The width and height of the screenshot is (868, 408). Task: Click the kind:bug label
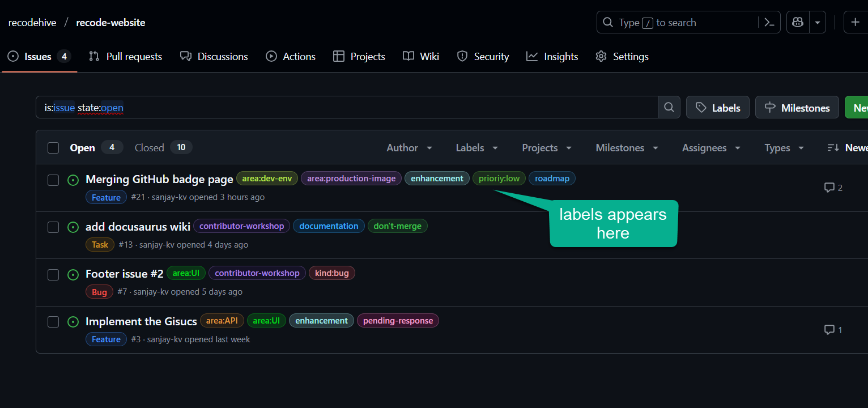point(332,273)
